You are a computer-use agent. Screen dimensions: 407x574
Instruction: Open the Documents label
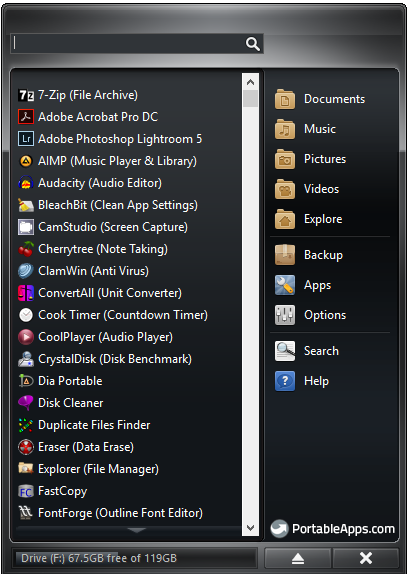(x=334, y=99)
